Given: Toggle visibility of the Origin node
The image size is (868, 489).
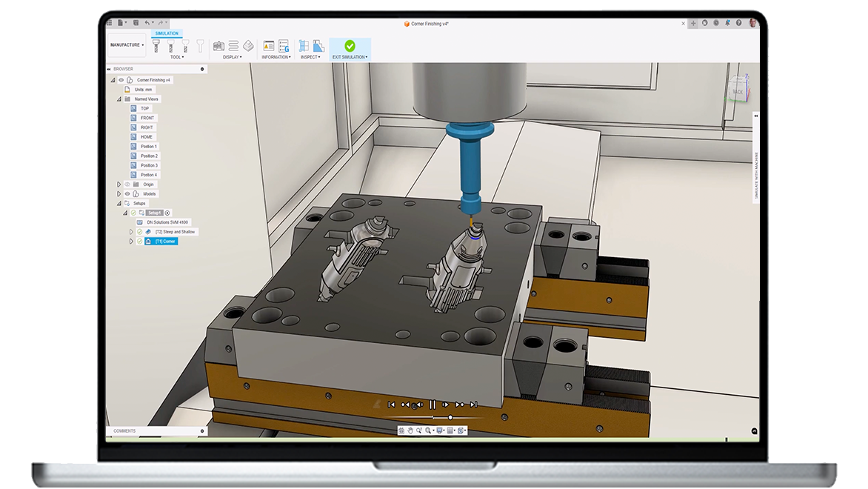Looking at the screenshot, I should [x=127, y=184].
